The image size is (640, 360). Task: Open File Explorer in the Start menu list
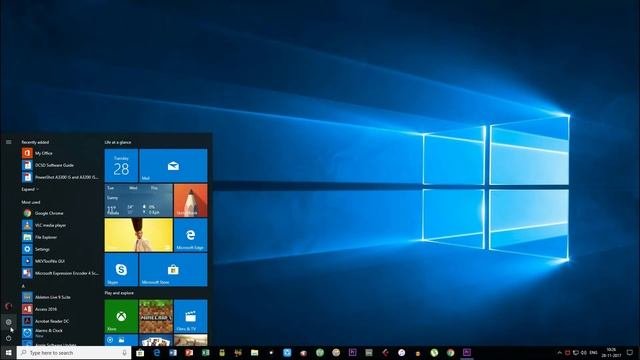(x=60, y=237)
